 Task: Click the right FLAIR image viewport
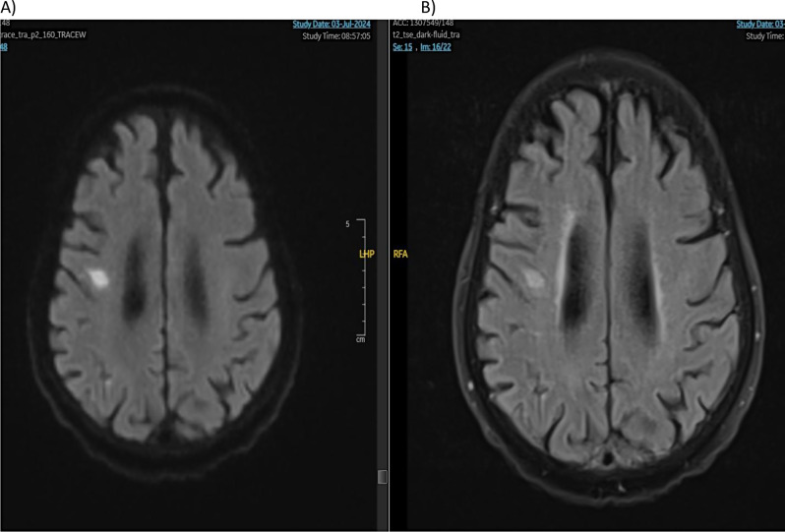tap(587, 275)
